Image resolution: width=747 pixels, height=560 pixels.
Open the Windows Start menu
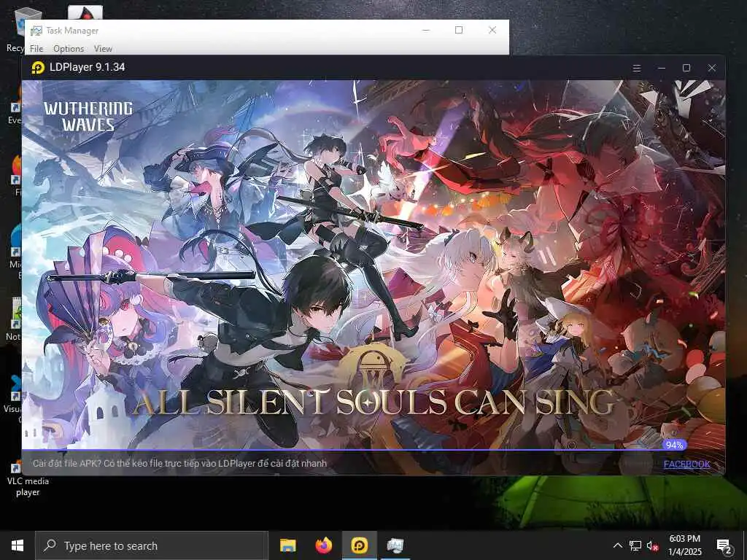[x=18, y=545]
